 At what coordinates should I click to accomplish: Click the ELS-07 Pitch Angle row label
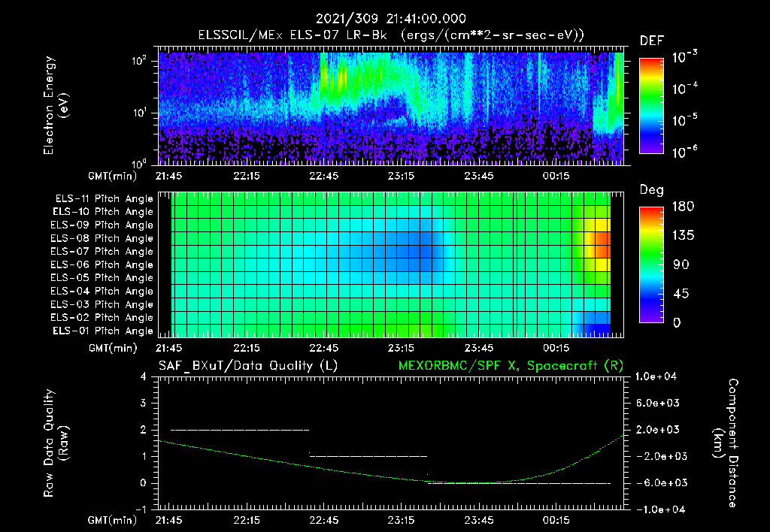point(102,252)
